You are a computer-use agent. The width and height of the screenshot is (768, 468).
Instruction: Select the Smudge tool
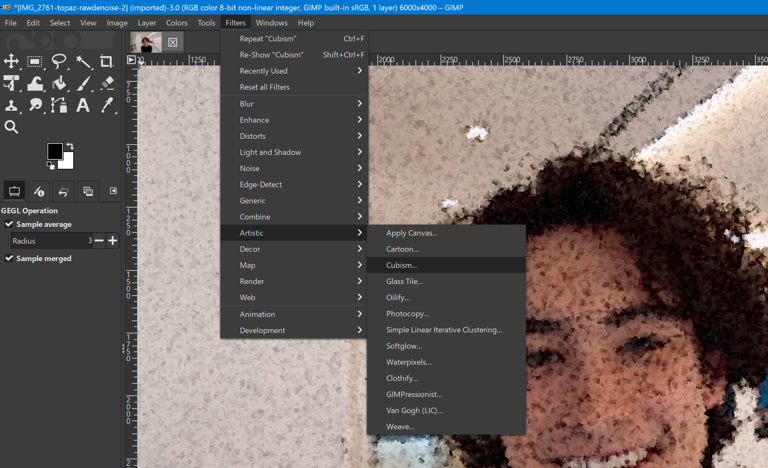coord(35,105)
